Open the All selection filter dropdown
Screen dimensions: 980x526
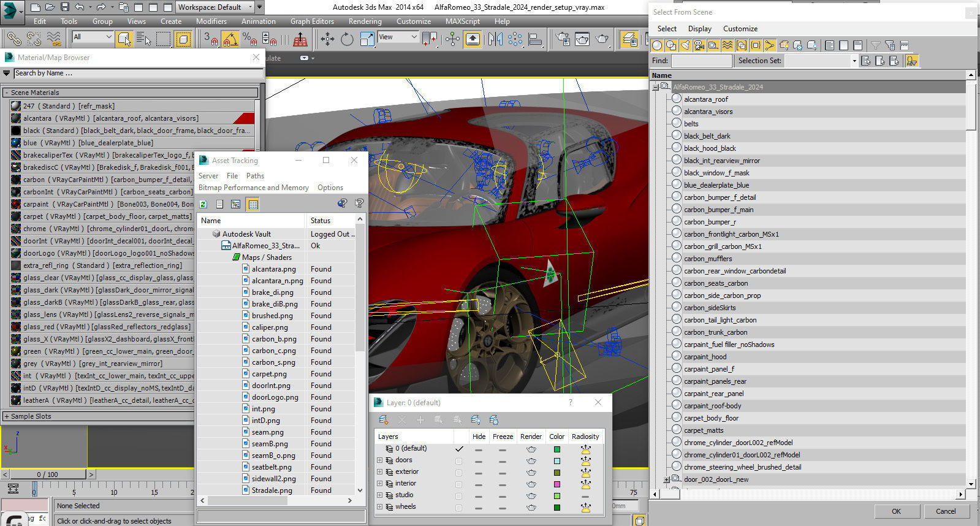(93, 37)
